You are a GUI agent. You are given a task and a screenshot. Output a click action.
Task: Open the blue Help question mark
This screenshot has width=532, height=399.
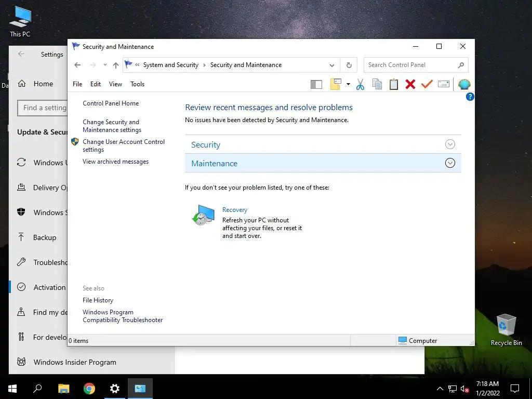[470, 97]
